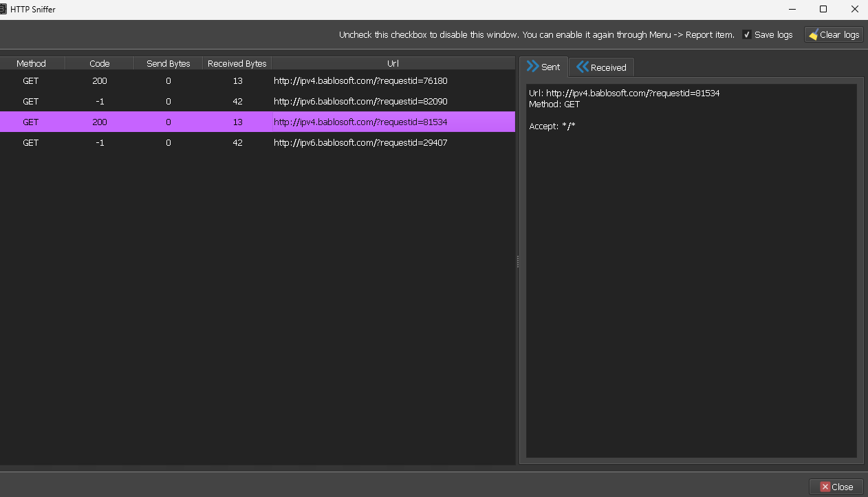Switch to the Received tab
This screenshot has height=497, width=868.
601,67
